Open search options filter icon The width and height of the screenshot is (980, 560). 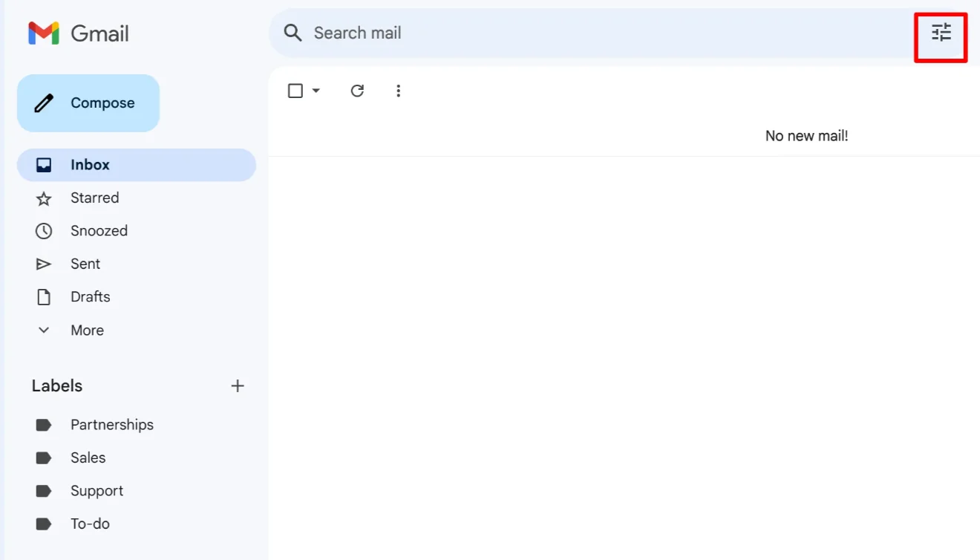coord(941,33)
